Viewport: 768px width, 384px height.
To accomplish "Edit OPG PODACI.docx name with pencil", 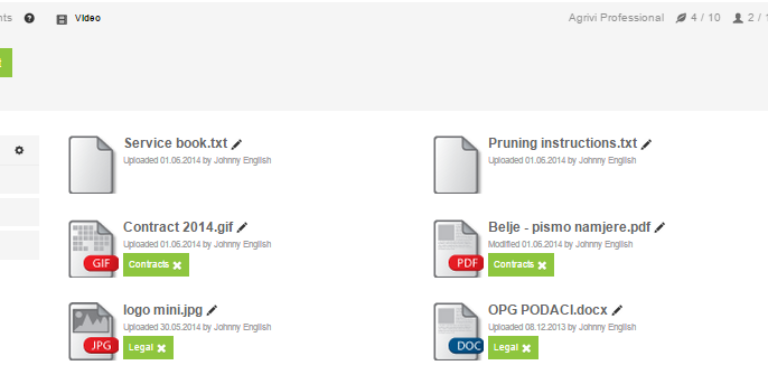I will (x=617, y=310).
